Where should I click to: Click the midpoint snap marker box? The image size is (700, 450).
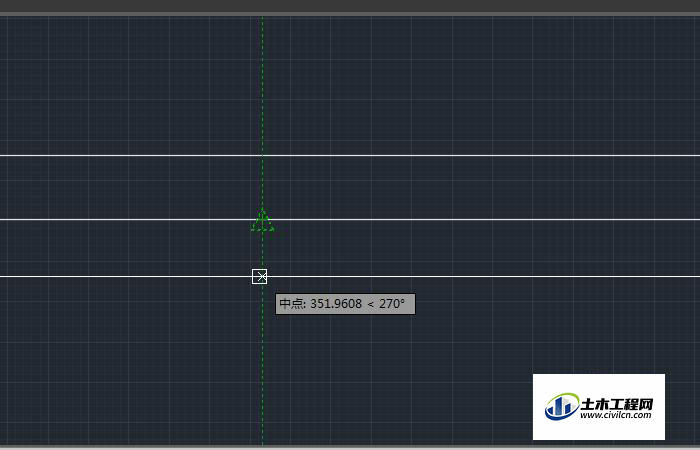pyautogui.click(x=259, y=276)
